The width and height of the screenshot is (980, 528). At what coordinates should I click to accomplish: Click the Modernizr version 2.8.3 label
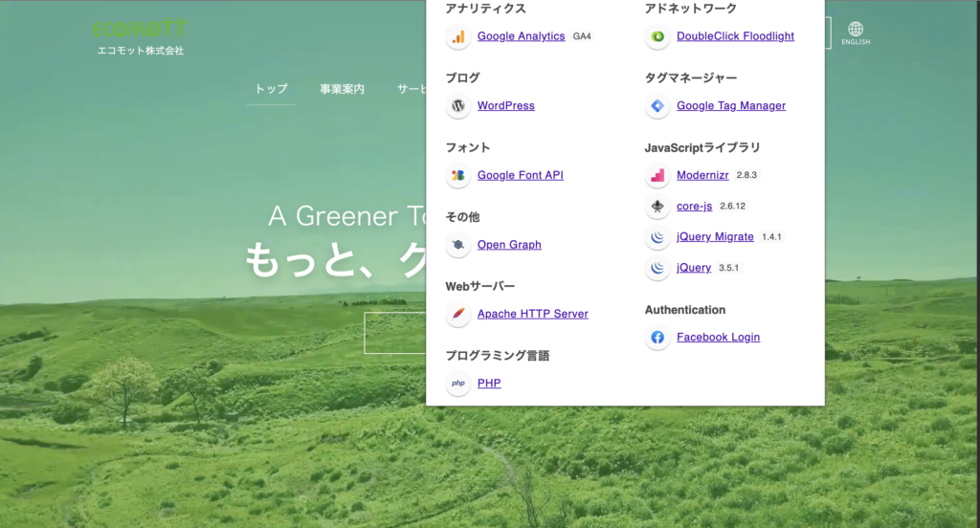click(x=746, y=175)
